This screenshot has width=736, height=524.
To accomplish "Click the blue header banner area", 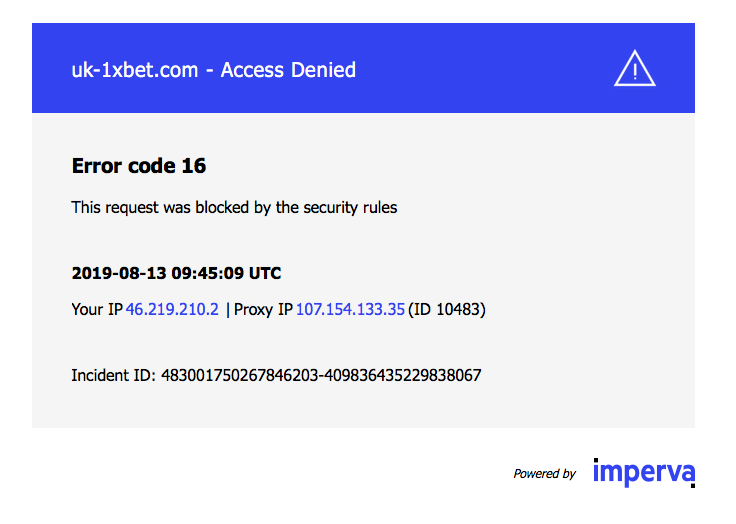I will point(363,68).
